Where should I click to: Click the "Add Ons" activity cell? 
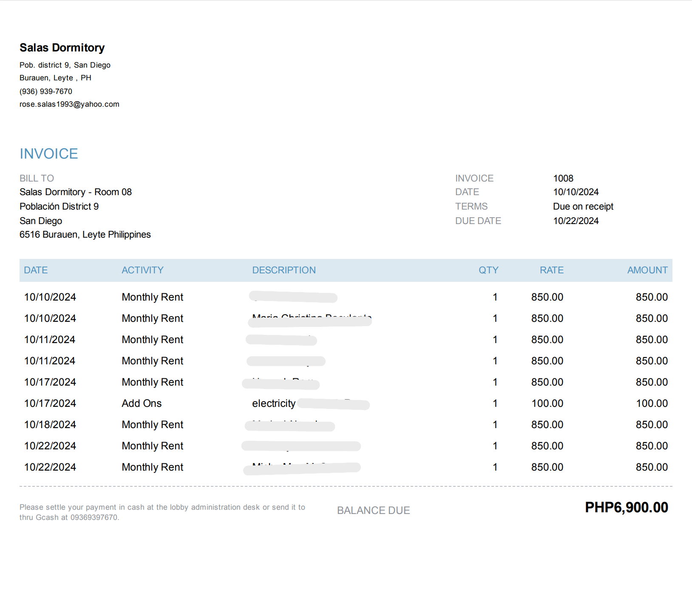pyautogui.click(x=142, y=403)
